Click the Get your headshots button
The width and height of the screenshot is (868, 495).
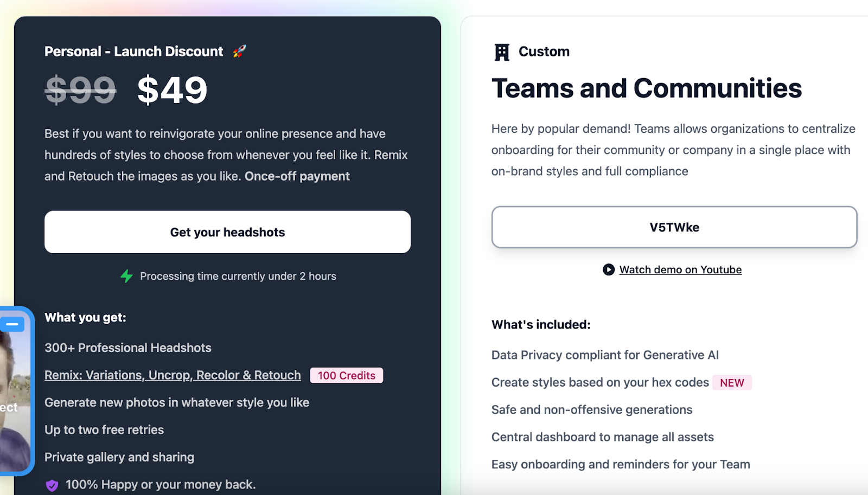[227, 232]
